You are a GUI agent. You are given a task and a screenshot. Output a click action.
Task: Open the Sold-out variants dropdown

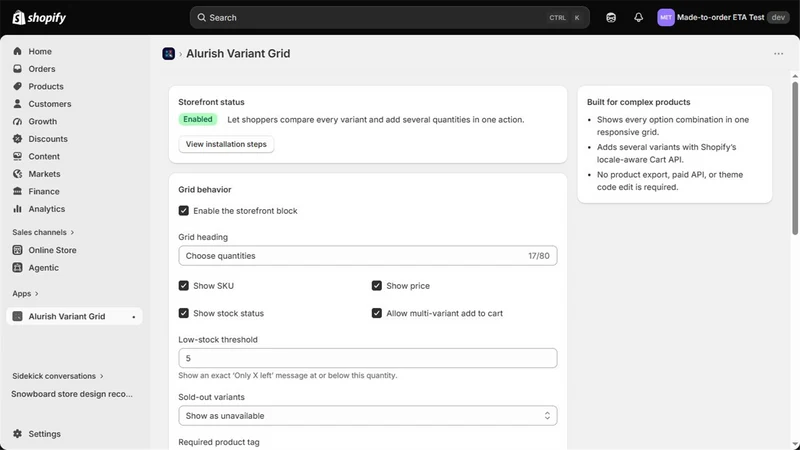367,416
